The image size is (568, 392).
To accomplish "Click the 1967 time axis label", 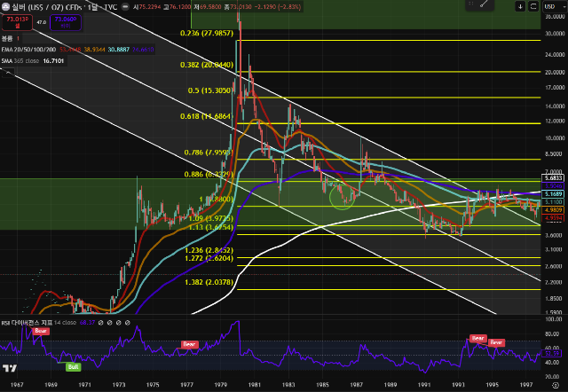I will (x=17, y=385).
